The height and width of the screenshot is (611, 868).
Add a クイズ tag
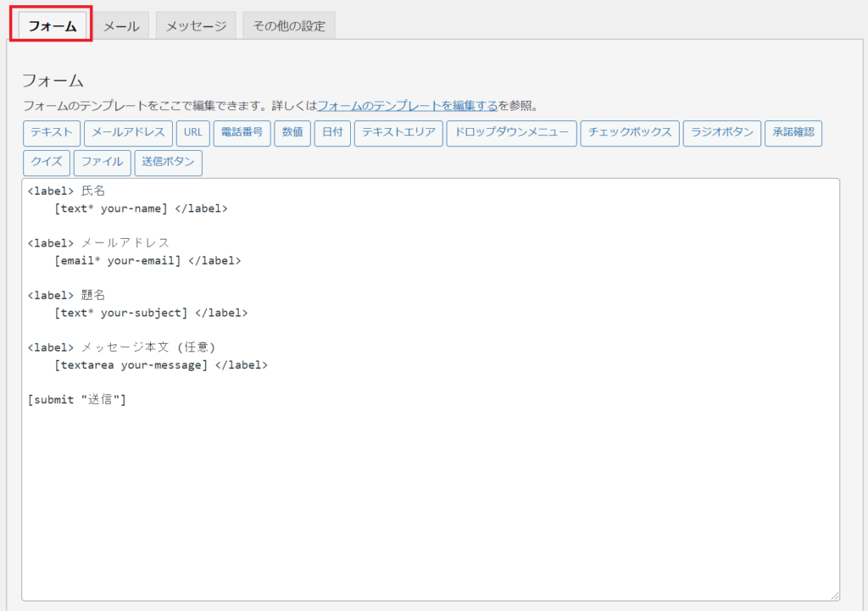coord(47,162)
